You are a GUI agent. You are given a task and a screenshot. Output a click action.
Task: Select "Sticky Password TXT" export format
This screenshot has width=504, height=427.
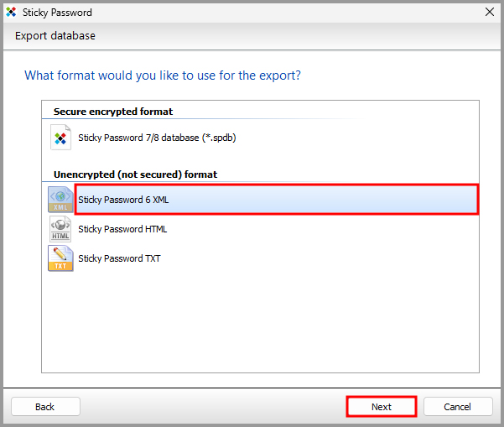(x=119, y=258)
